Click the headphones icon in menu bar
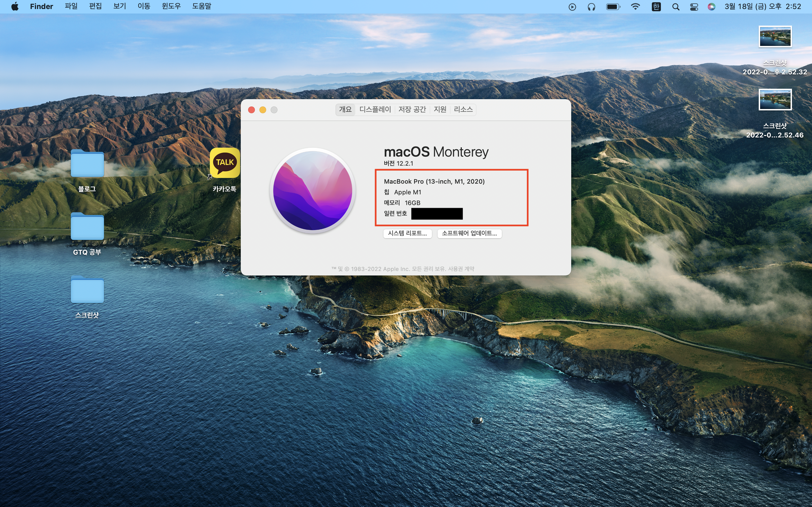This screenshot has height=507, width=812. [591, 7]
